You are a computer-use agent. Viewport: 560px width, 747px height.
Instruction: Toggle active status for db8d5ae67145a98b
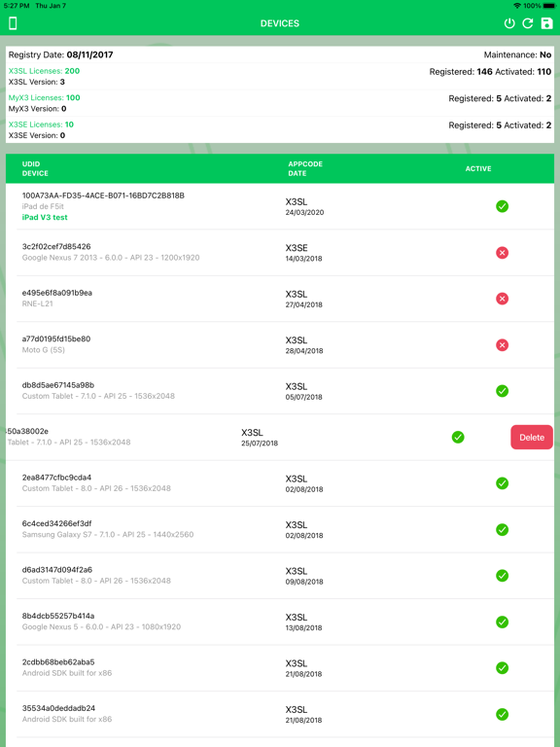pyautogui.click(x=502, y=391)
